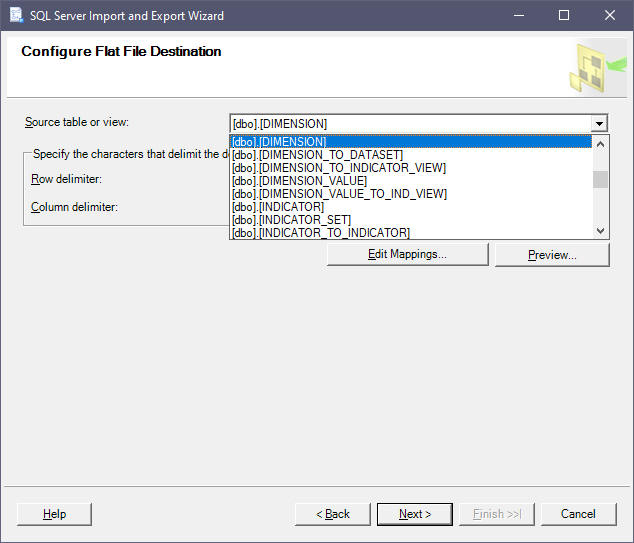The height and width of the screenshot is (543, 634).
Task: Click the Configure Flat File Destination heading
Action: pos(121,51)
